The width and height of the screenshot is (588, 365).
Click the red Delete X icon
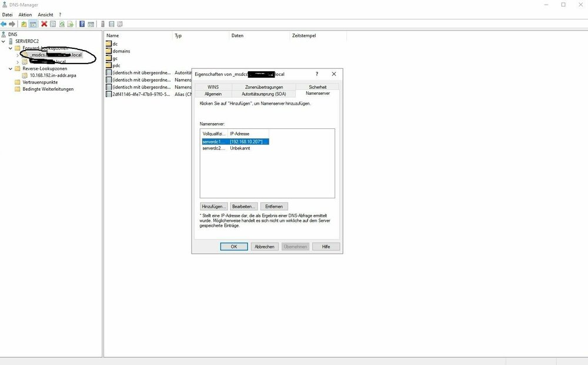tap(44, 24)
